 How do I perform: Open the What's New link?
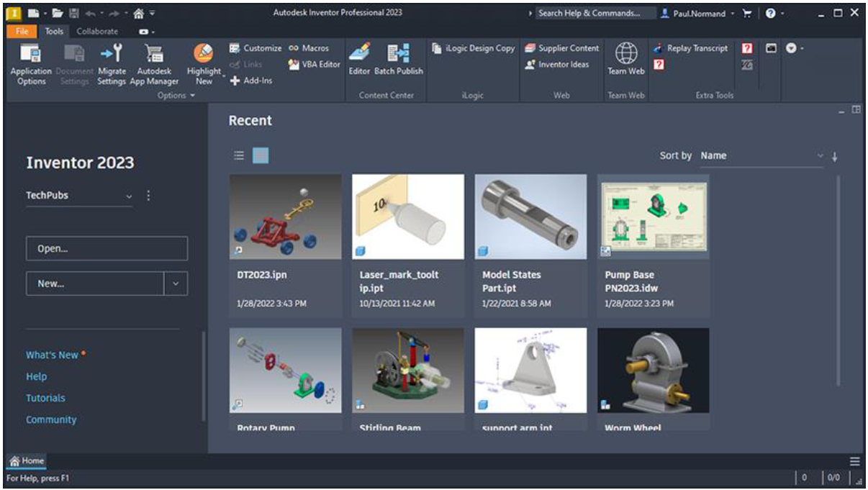coord(52,355)
